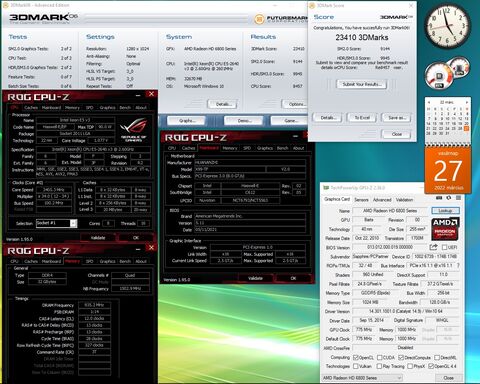
Task: Click the bus interface question mark
Action: 458,265
